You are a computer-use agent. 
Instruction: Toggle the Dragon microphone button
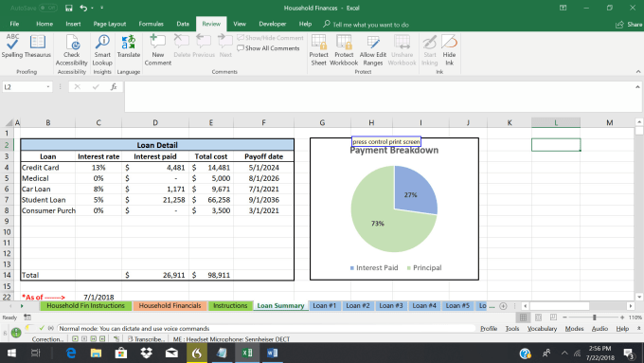[x=16, y=332]
